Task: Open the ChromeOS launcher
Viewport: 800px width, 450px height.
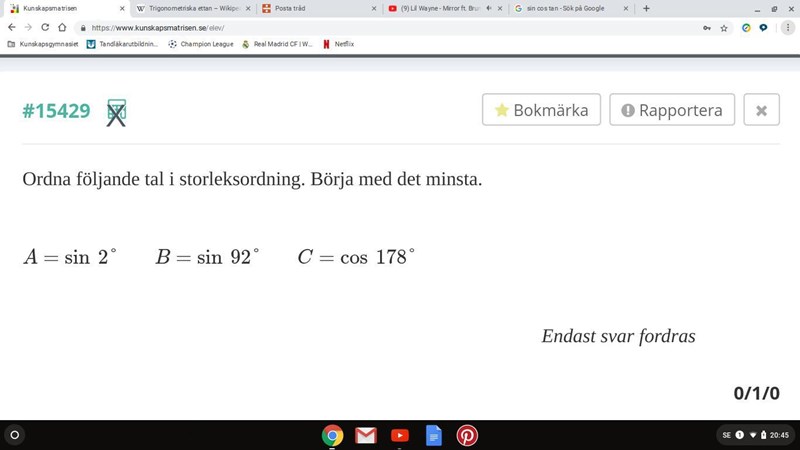Action: [x=14, y=435]
